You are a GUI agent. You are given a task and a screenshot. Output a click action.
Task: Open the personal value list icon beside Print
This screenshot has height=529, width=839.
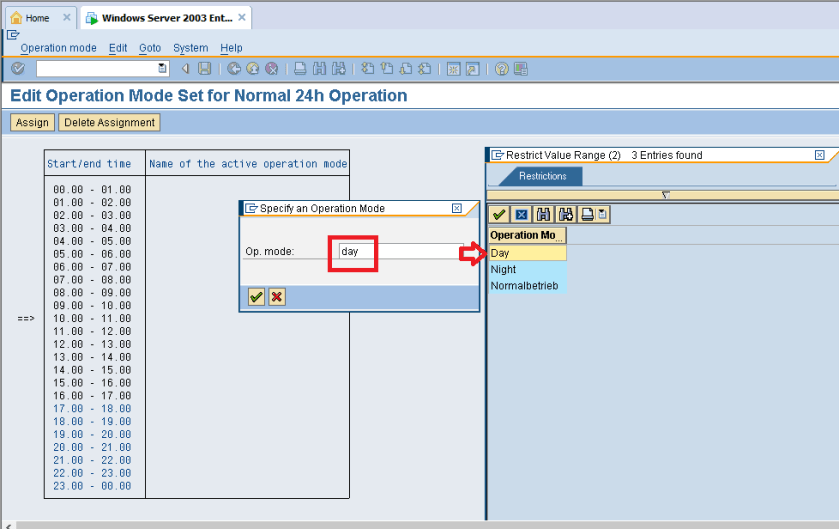pos(603,214)
